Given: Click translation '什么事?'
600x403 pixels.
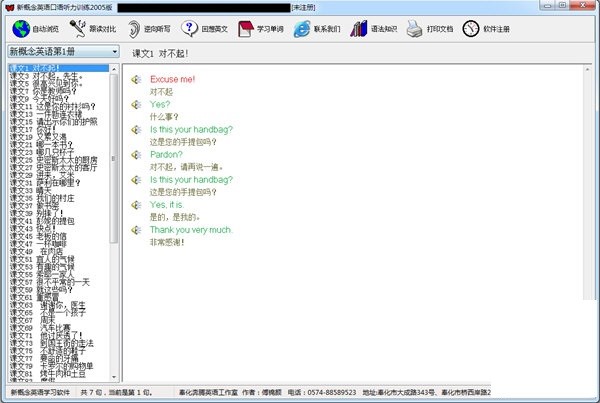Looking at the screenshot, I should coord(164,117).
